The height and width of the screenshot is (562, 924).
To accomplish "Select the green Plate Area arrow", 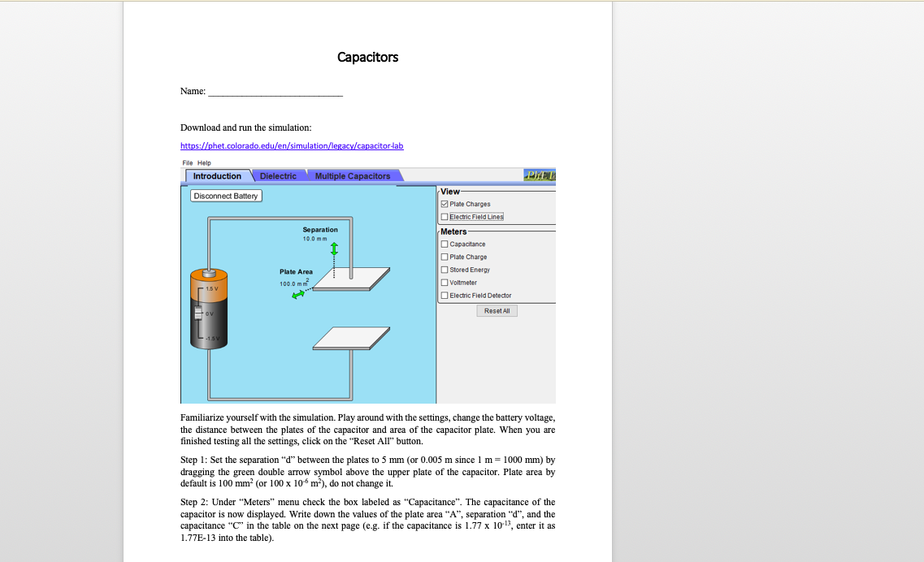I will click(x=297, y=295).
